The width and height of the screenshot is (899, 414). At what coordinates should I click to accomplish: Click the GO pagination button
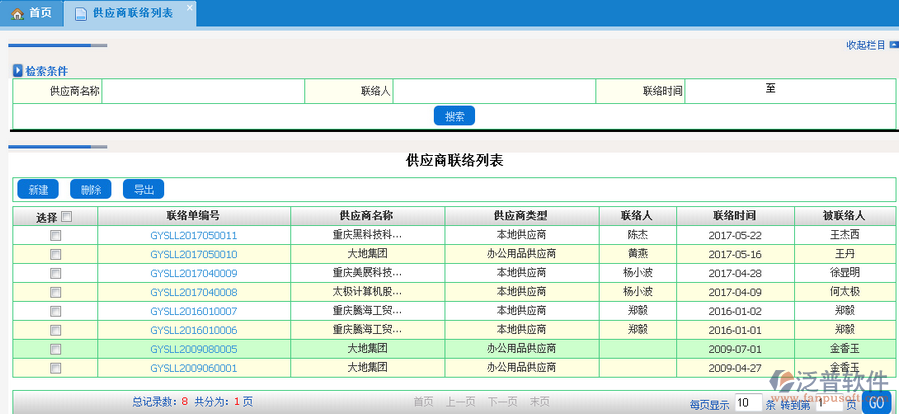point(876,403)
